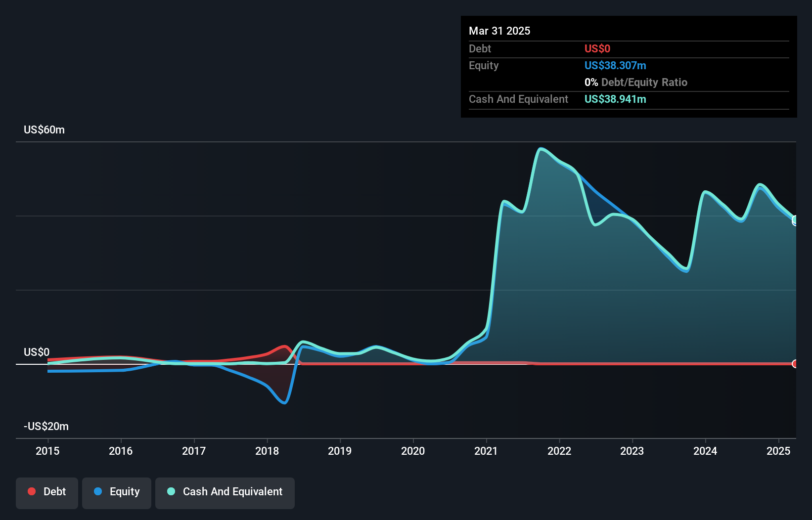Click the Cash value US$38.941m
The image size is (812, 520).
pyautogui.click(x=615, y=99)
